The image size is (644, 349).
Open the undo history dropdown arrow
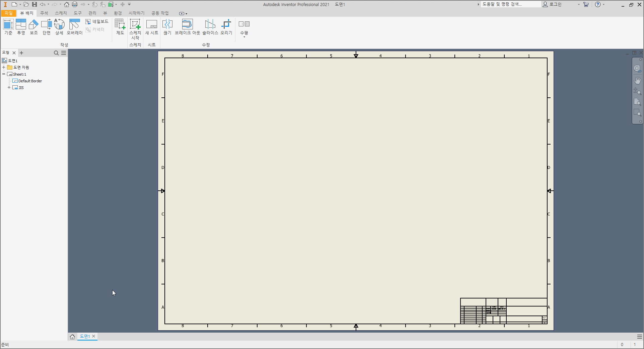point(48,4)
